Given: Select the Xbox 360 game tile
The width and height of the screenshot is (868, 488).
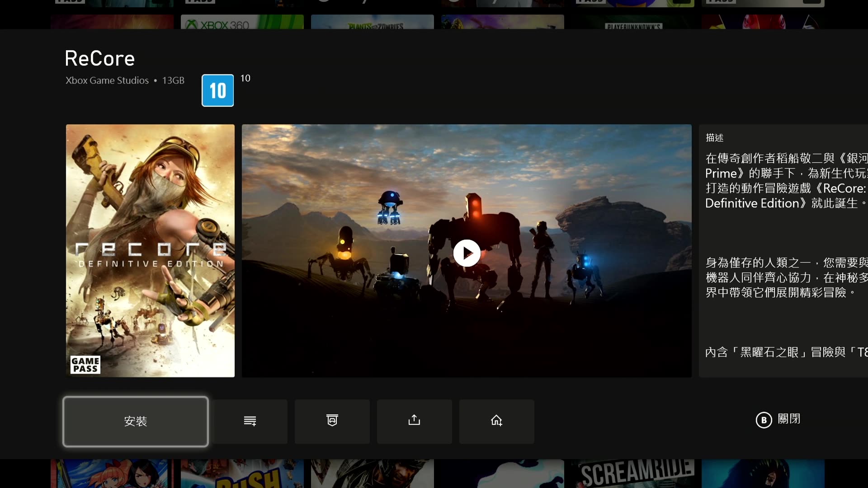Looking at the screenshot, I should tap(242, 23).
